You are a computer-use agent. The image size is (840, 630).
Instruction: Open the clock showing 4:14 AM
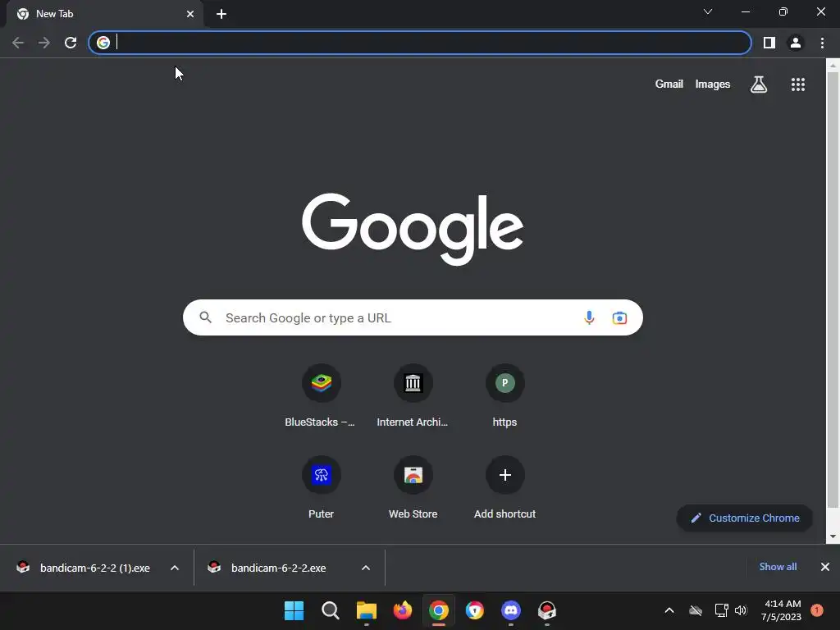(782, 610)
